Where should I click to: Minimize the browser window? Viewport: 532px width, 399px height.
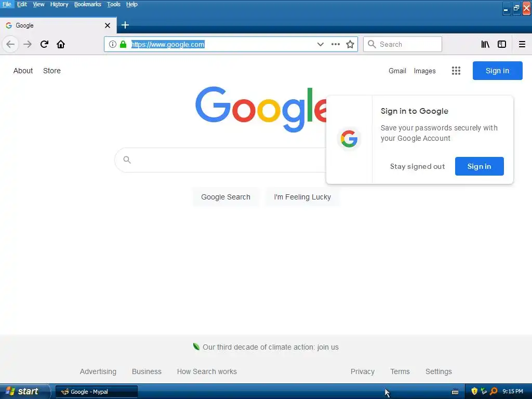pos(506,8)
